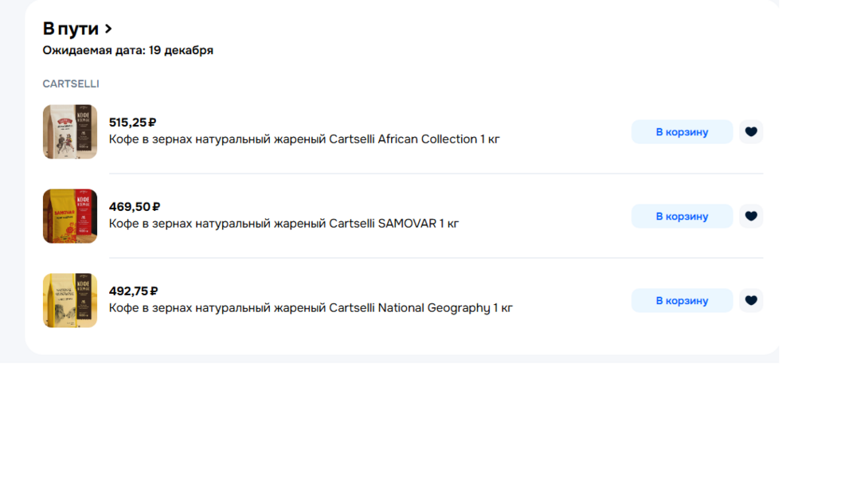Click the 515,25 ₽ price
Viewport: 868px width, 488px height.
132,123
